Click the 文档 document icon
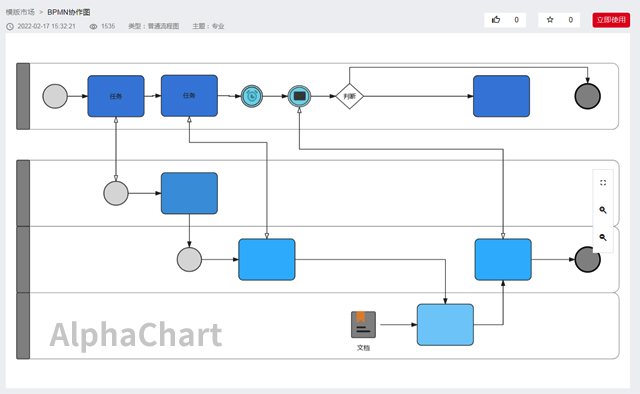 tap(363, 325)
